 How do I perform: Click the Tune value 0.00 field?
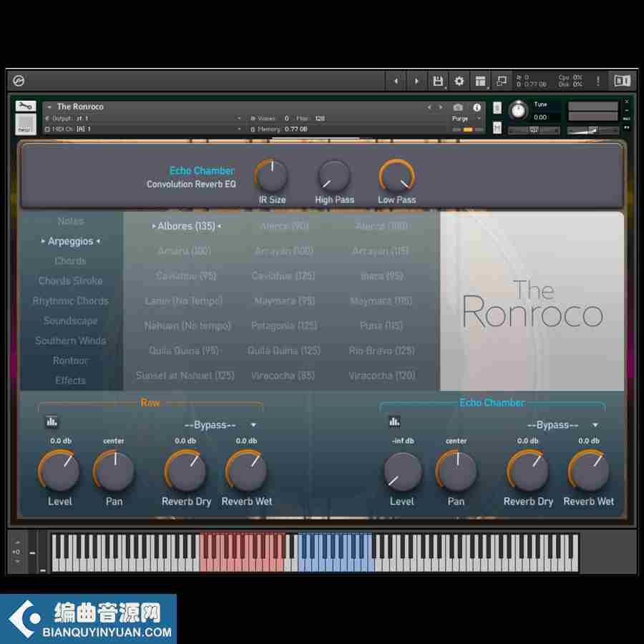click(x=540, y=117)
